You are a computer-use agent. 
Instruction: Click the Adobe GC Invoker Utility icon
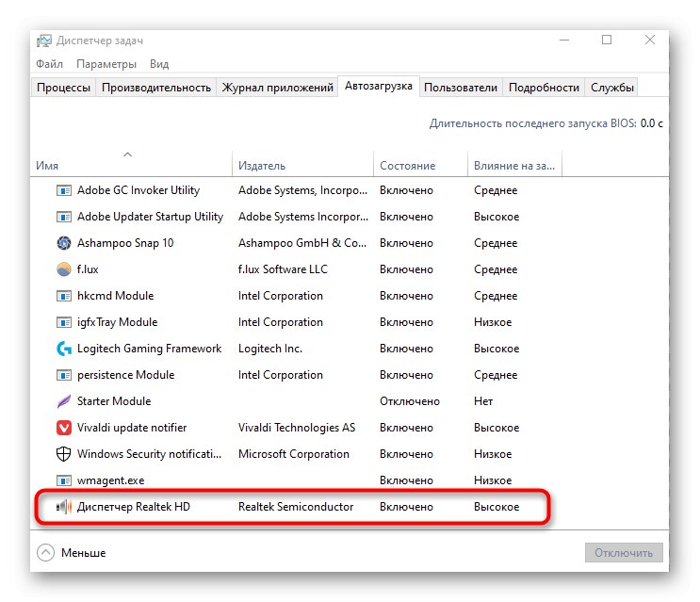click(64, 190)
